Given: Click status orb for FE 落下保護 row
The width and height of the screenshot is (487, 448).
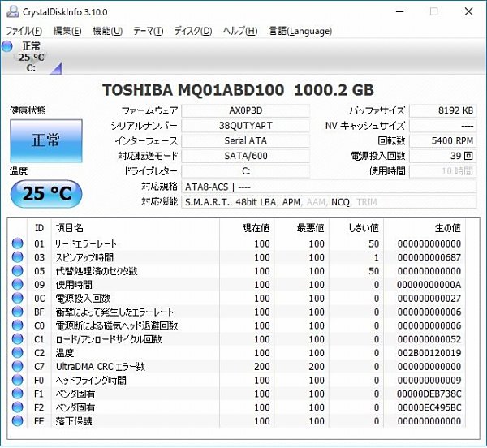Looking at the screenshot, I should (x=18, y=421).
